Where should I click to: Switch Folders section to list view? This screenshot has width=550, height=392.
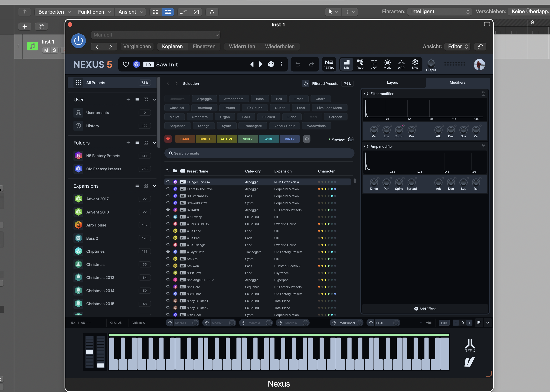point(137,143)
